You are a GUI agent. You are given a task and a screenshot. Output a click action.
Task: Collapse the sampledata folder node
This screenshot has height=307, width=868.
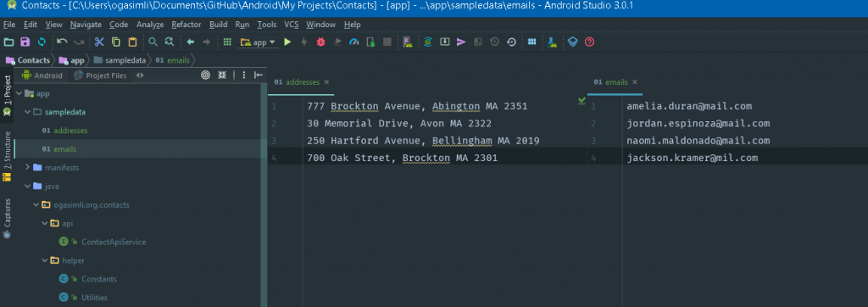pos(27,112)
